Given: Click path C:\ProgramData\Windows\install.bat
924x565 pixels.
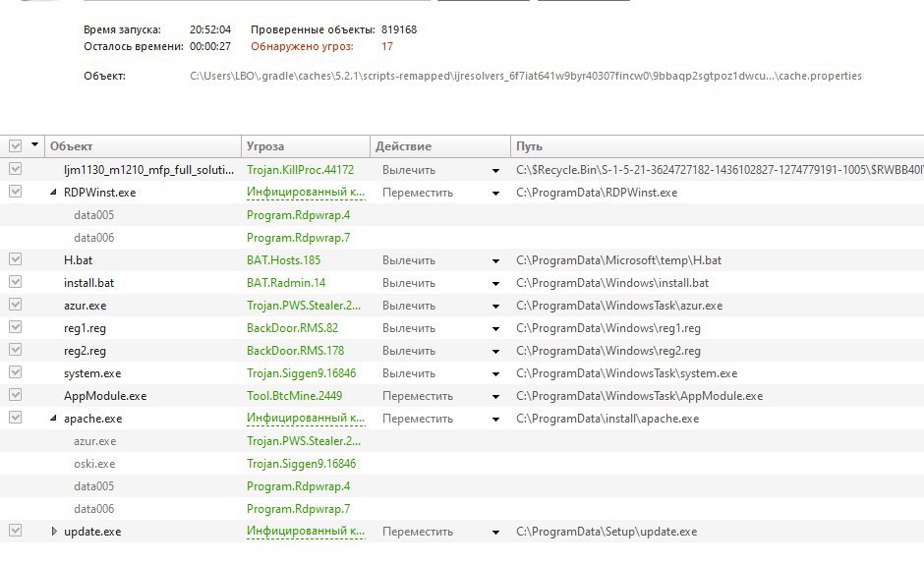Looking at the screenshot, I should [612, 283].
